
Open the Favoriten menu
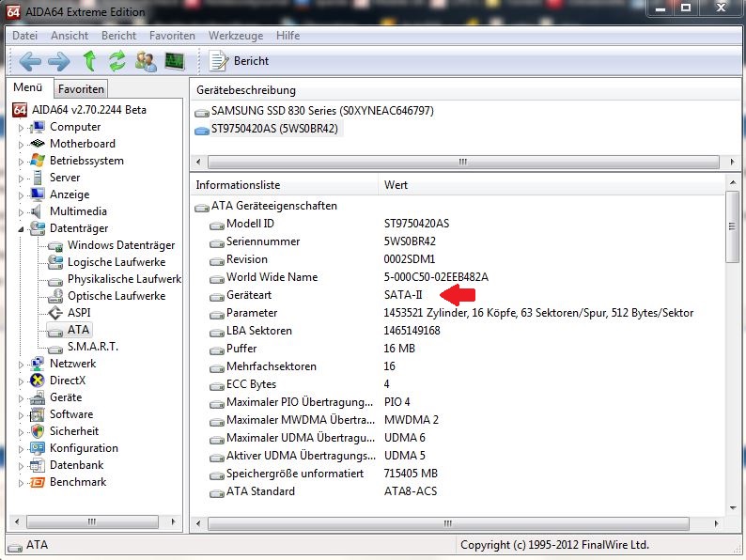[172, 36]
